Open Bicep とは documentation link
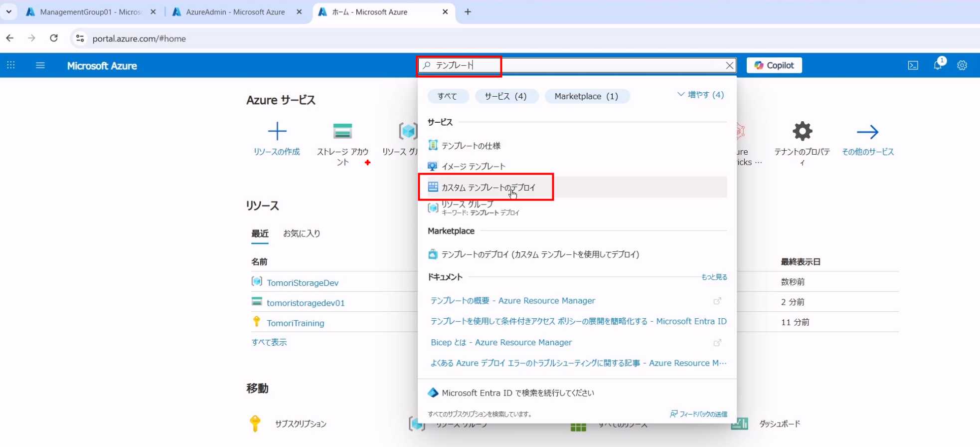The width and height of the screenshot is (980, 447). click(501, 342)
